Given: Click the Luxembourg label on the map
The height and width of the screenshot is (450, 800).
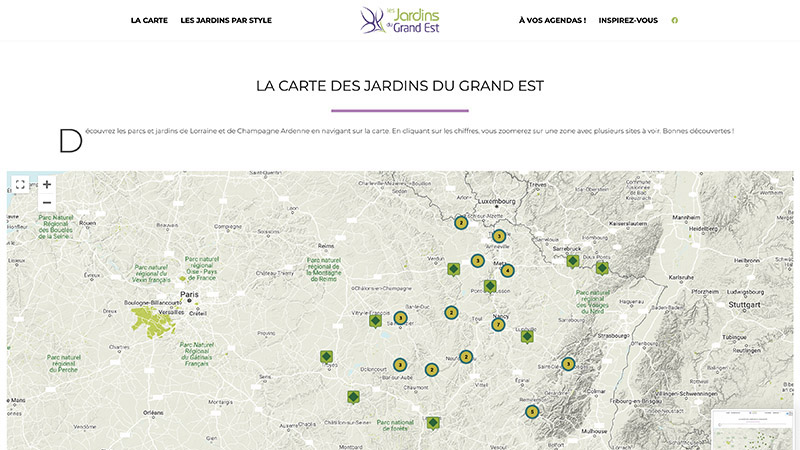Looking at the screenshot, I should coord(497,202).
